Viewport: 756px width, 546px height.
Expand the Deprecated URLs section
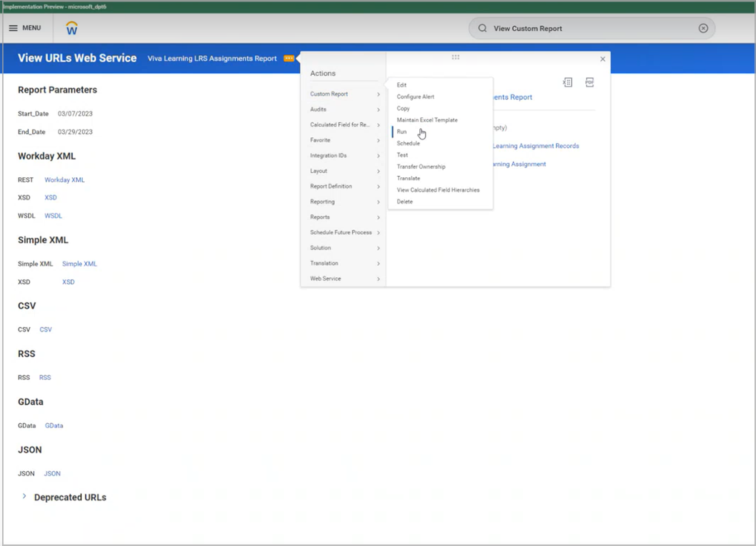pyautogui.click(x=24, y=497)
